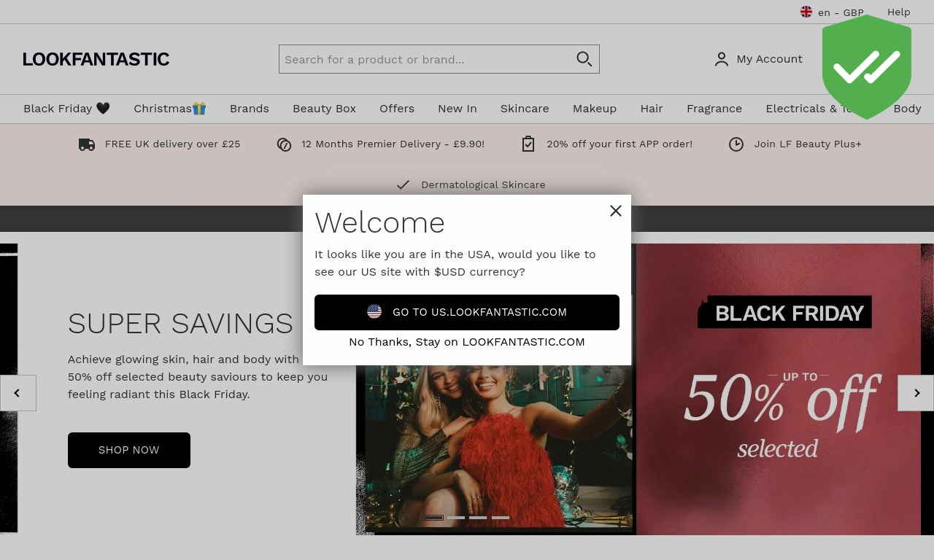
Task: Click the SHOP NOW button
Action: click(129, 450)
